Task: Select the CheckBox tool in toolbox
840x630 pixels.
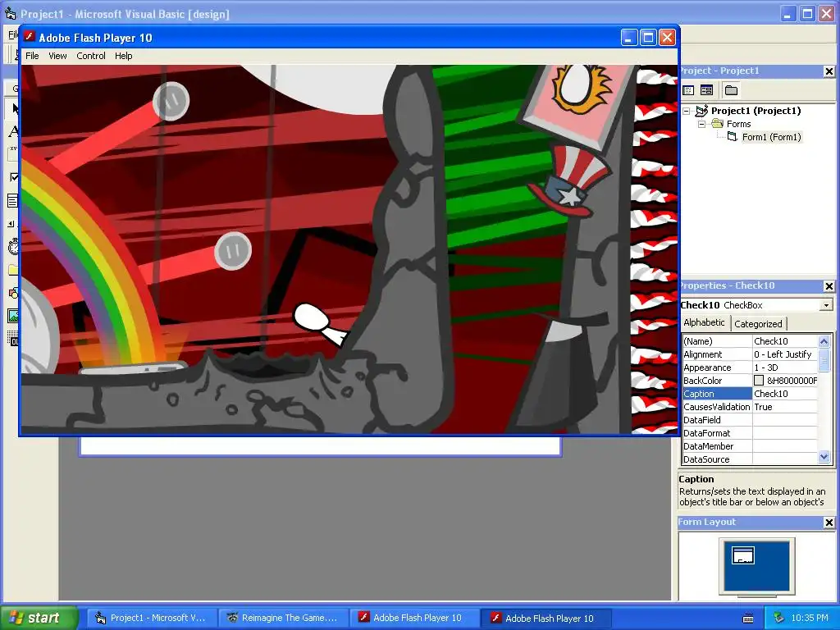Action: click(x=14, y=177)
